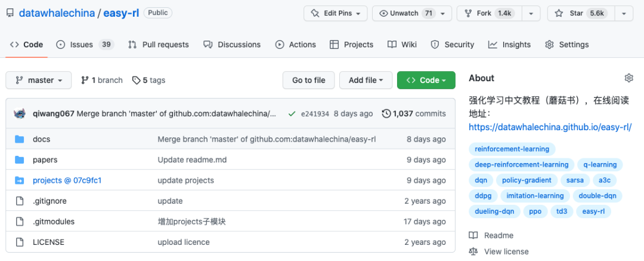View the 5 tags link
The width and height of the screenshot is (644, 261).
pos(148,80)
